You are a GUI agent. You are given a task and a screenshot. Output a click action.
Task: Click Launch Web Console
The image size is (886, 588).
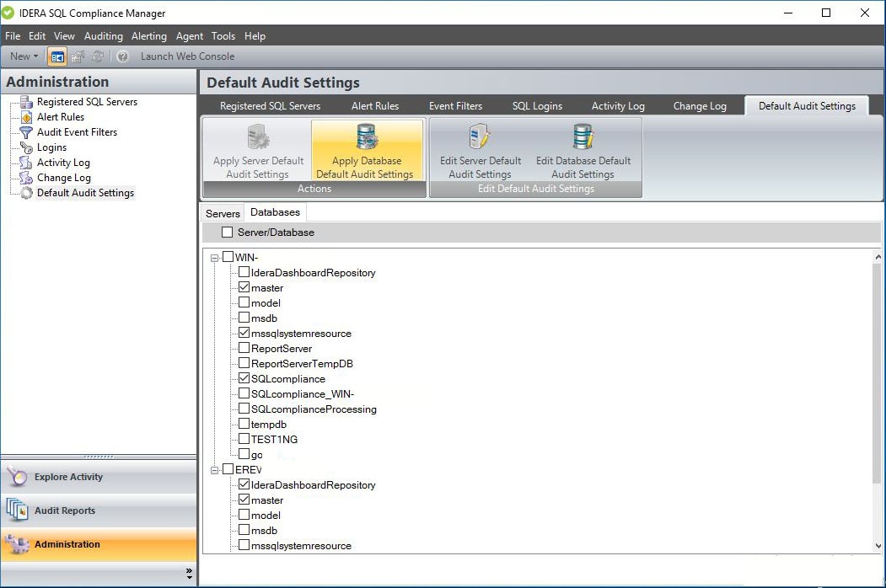[x=187, y=56]
